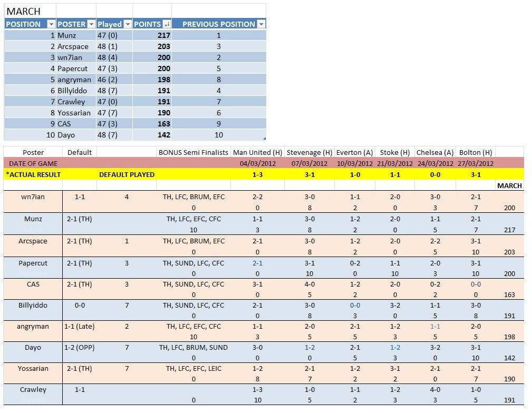Select Crawley in the predictions table

point(33,390)
